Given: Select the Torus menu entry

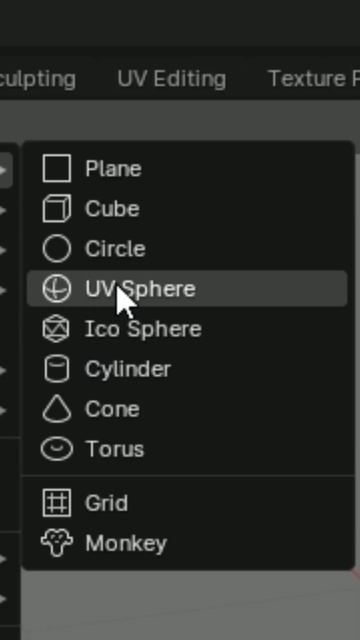Looking at the screenshot, I should click(187, 449).
